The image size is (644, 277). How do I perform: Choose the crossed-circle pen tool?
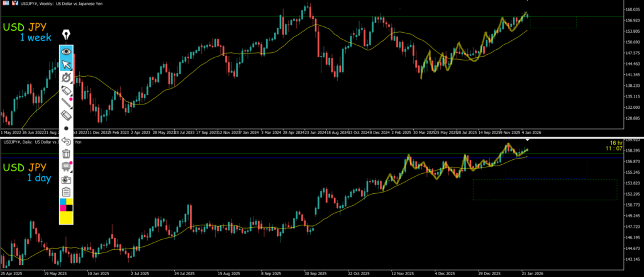click(x=66, y=77)
